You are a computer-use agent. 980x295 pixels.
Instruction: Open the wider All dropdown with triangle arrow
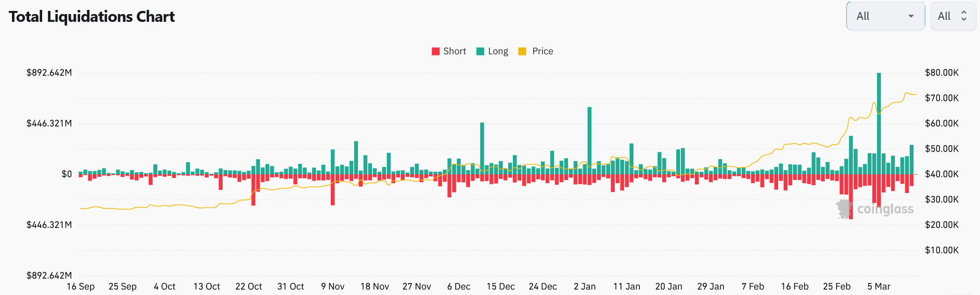click(x=885, y=16)
